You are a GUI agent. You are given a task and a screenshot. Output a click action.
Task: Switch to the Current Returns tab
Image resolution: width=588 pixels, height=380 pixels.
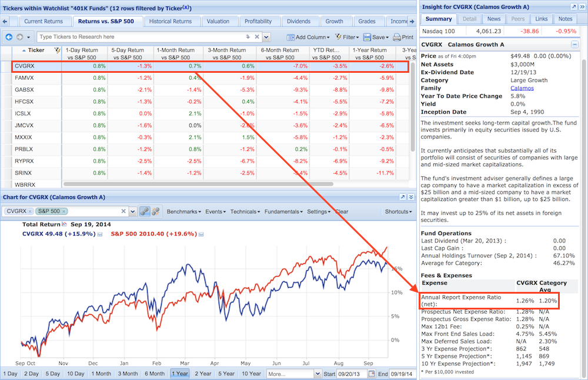coord(44,21)
